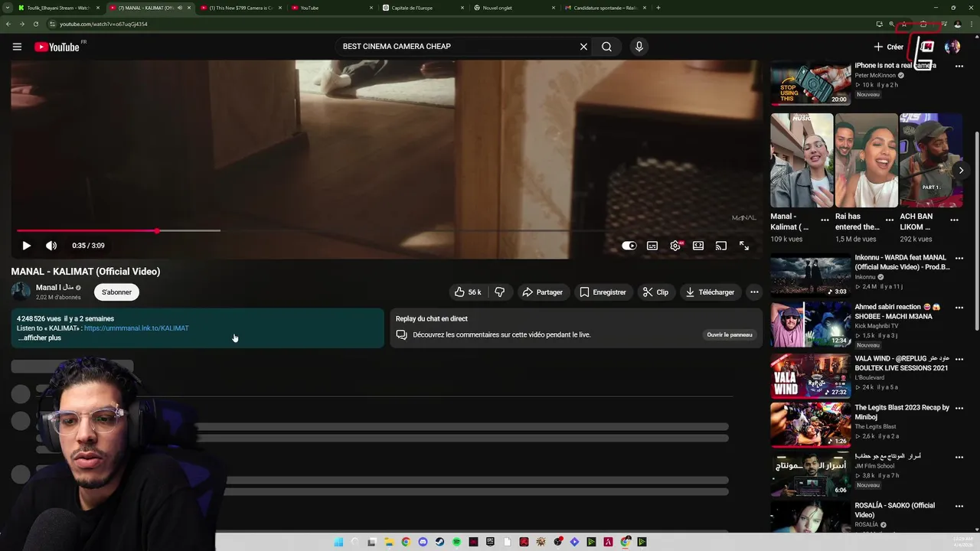Switch to theater mode
This screenshot has width=980, height=551.
(x=698, y=246)
